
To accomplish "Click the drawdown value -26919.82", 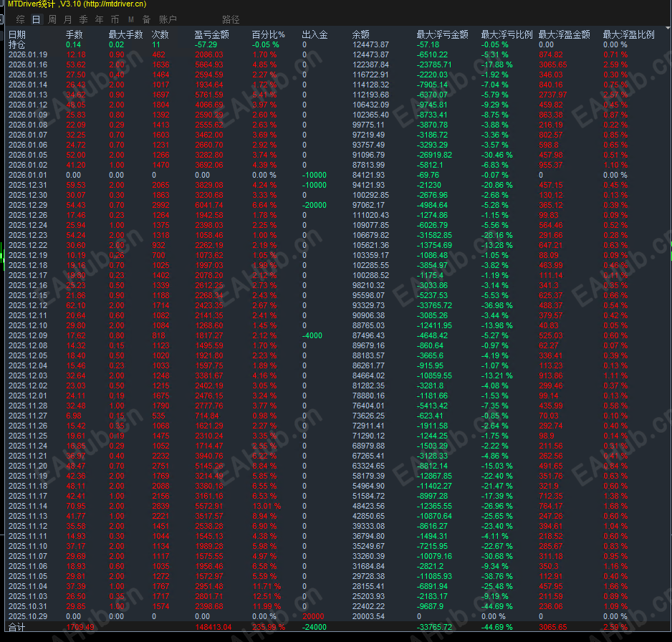I will [x=434, y=155].
